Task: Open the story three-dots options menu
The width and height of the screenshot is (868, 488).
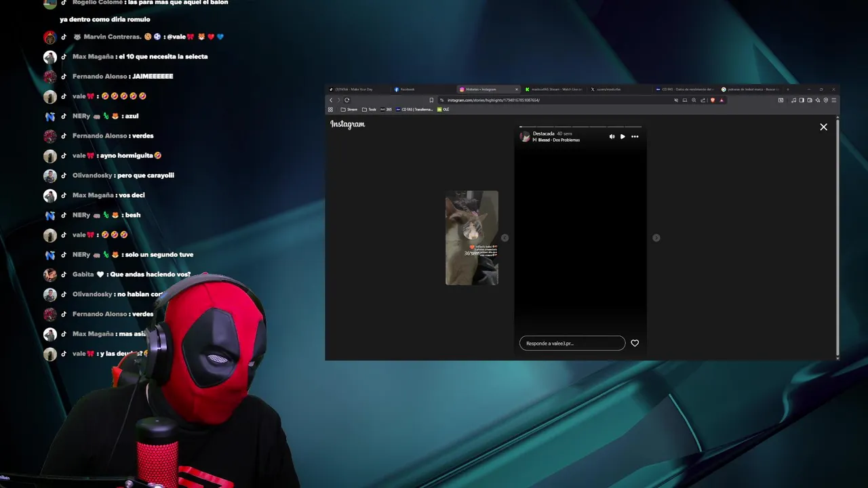Action: point(635,136)
